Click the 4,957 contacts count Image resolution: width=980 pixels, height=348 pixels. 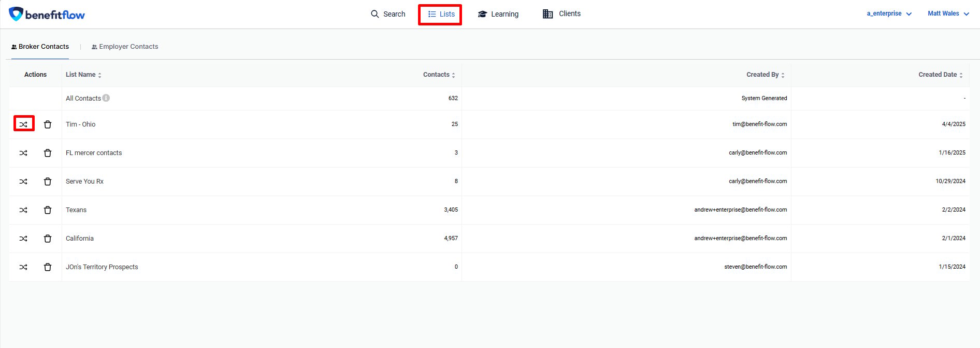pos(451,238)
